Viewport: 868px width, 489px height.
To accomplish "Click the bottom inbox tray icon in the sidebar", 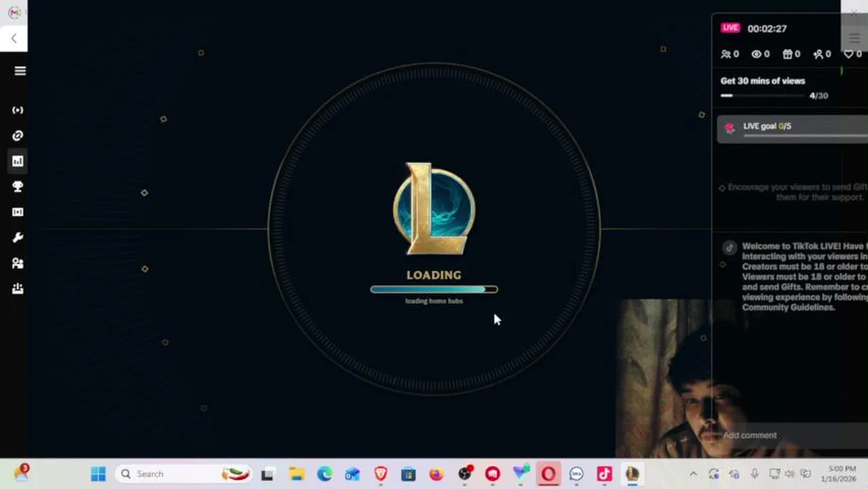I will click(x=18, y=289).
